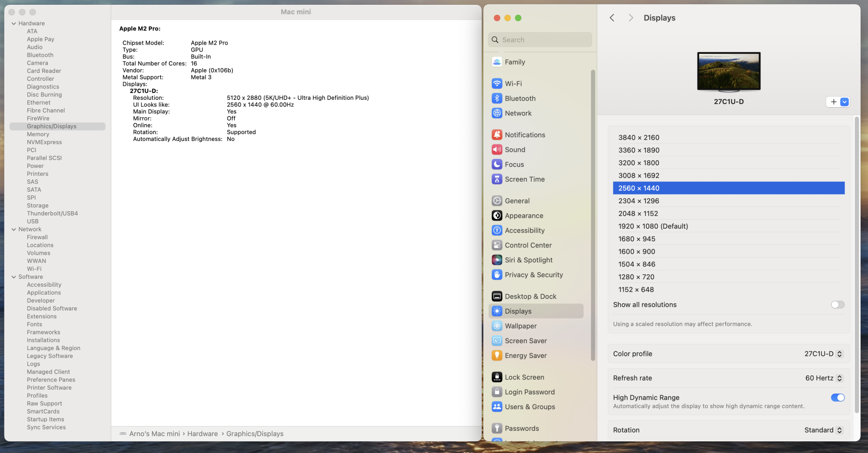Click the Displays sun icon

click(x=497, y=311)
